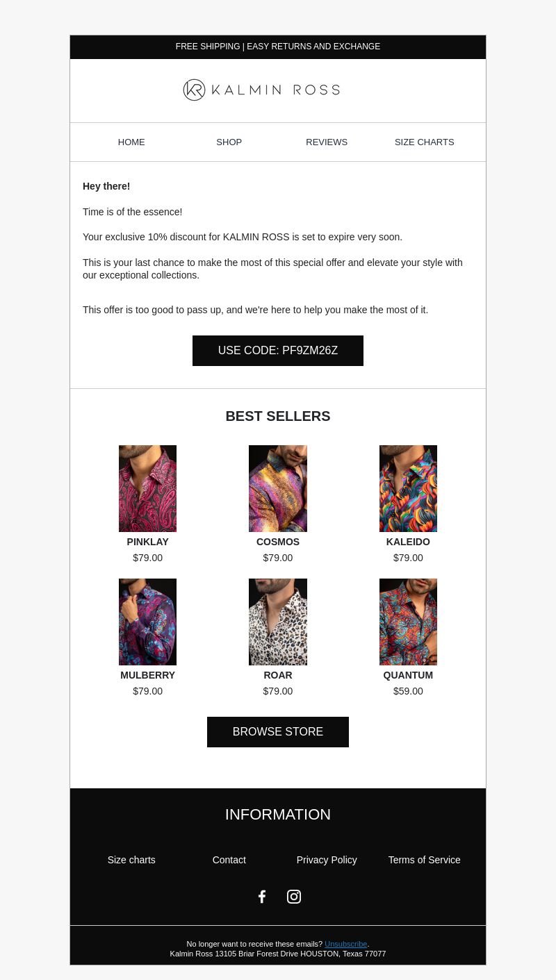Click the Kalmin Ross logo
This screenshot has height=980, width=556.
coord(261,90)
